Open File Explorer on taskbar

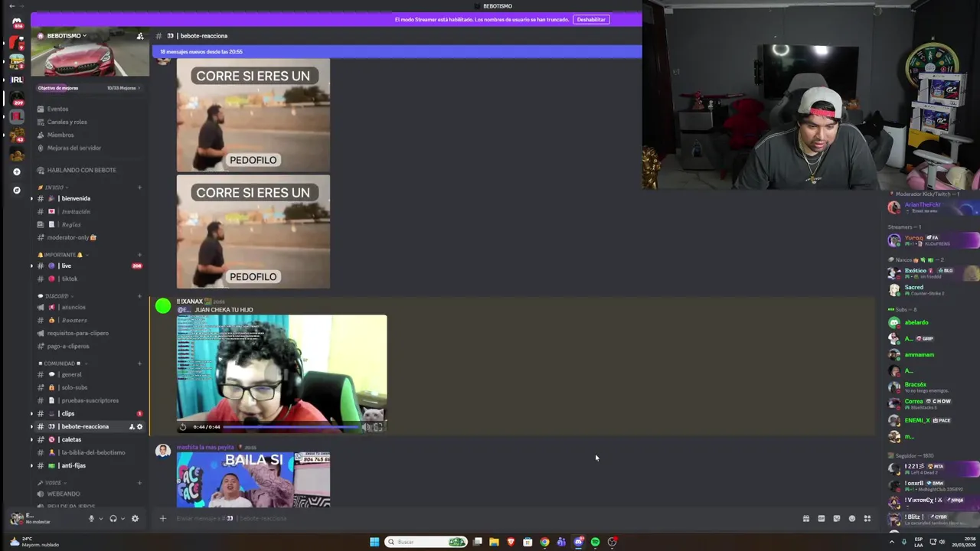coord(494,542)
